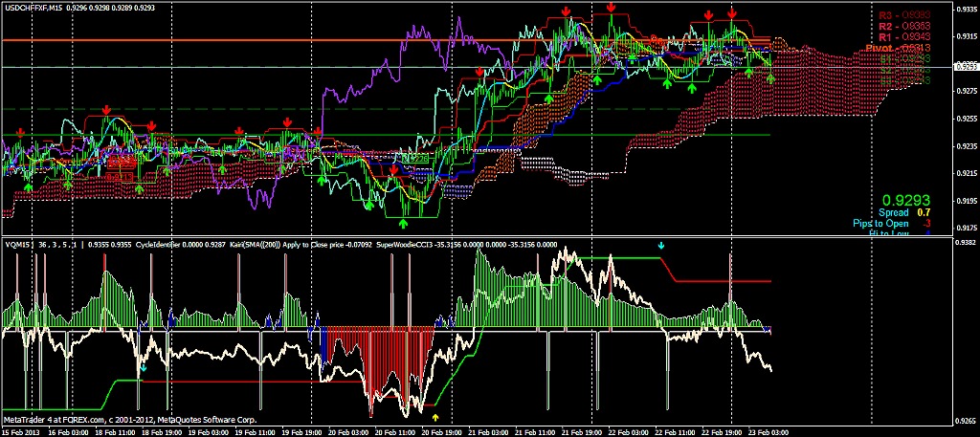Click the cyan down arrow above the red step line
Image resolution: width=980 pixels, height=437 pixels.
pos(661,246)
